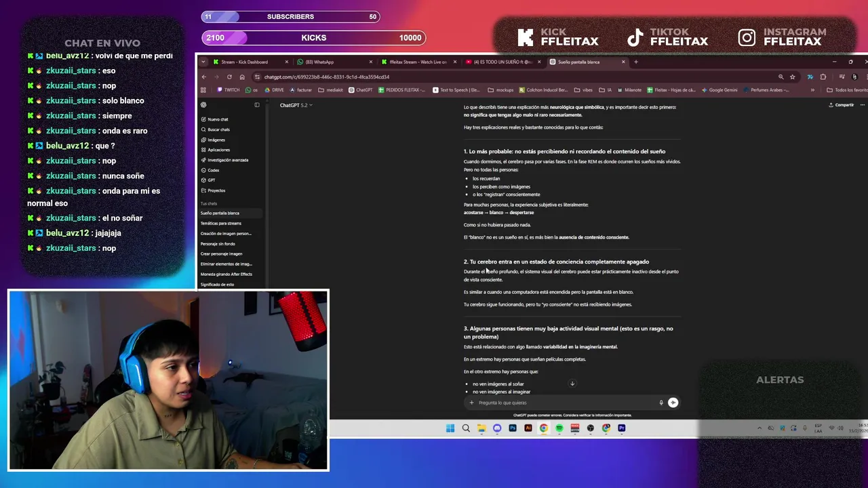Open the Windows Start menu

coord(450,428)
